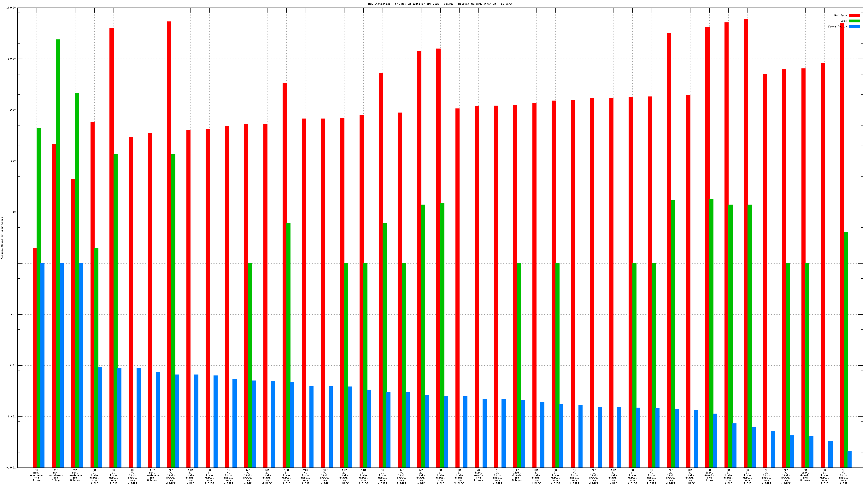Click the blue Score legend swatch
868x488 pixels.
854,26
